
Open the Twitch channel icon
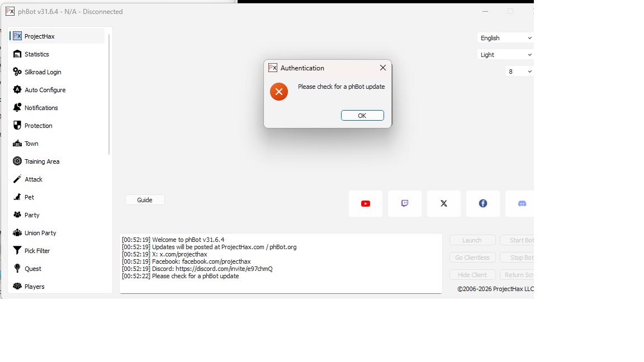[x=405, y=203]
